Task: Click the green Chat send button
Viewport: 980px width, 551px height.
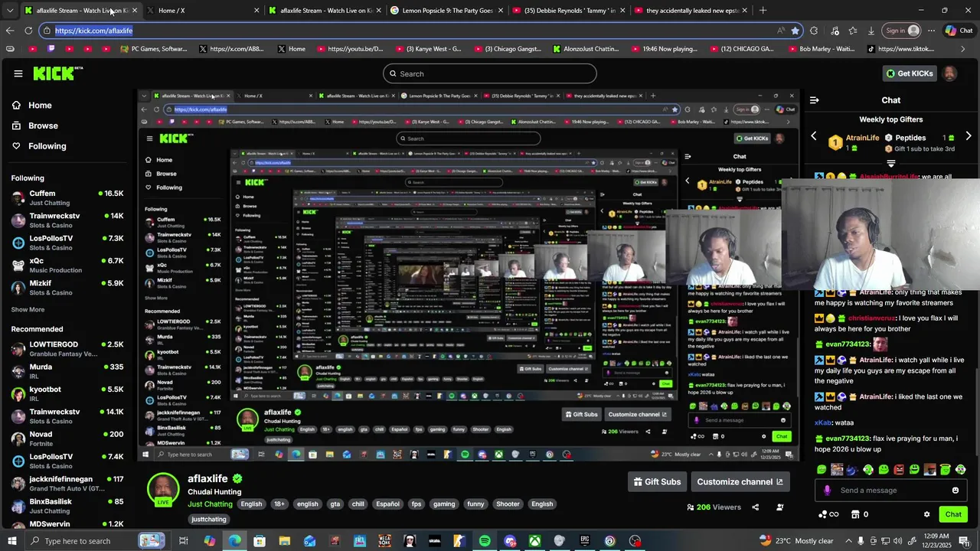Action: [x=953, y=514]
